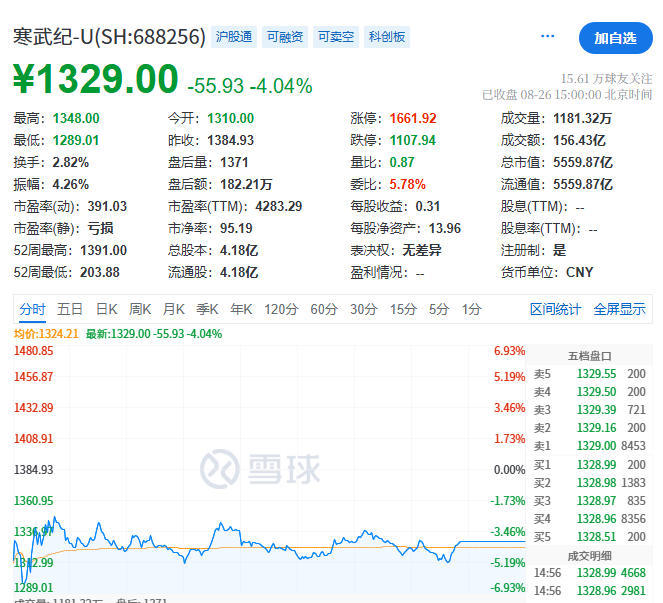This screenshot has height=603, width=663.
Task: Click the 最高 value 1348.00
Action: point(76,118)
